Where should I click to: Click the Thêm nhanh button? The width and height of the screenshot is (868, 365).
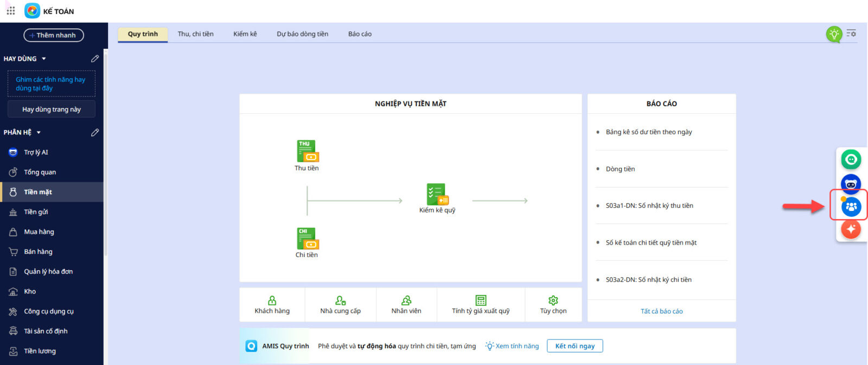(54, 35)
